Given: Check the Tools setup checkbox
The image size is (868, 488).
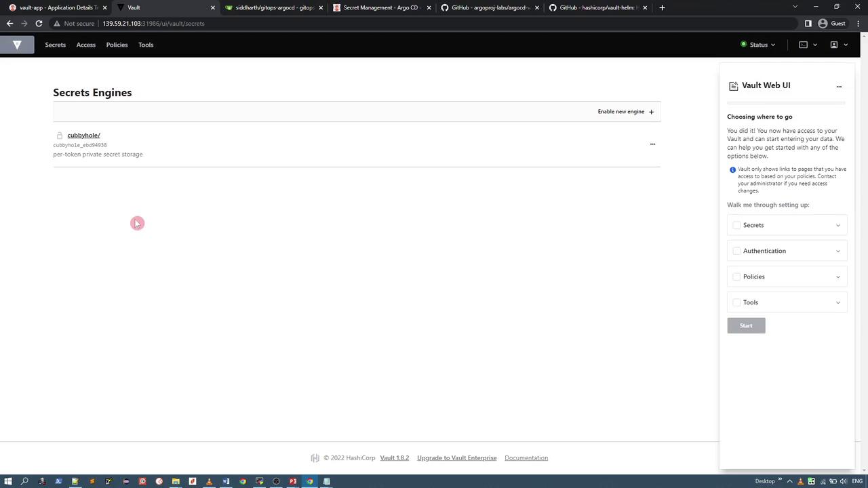Looking at the screenshot, I should (x=736, y=302).
